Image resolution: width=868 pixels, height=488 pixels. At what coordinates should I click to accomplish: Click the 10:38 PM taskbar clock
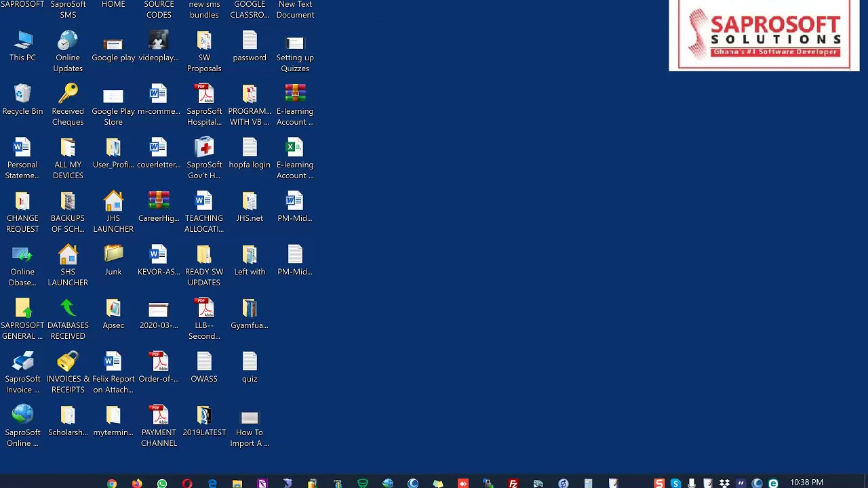pyautogui.click(x=806, y=483)
